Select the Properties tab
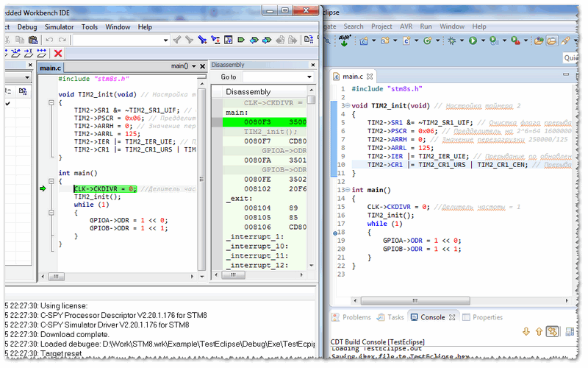This screenshot has width=588, height=368. tap(487, 317)
